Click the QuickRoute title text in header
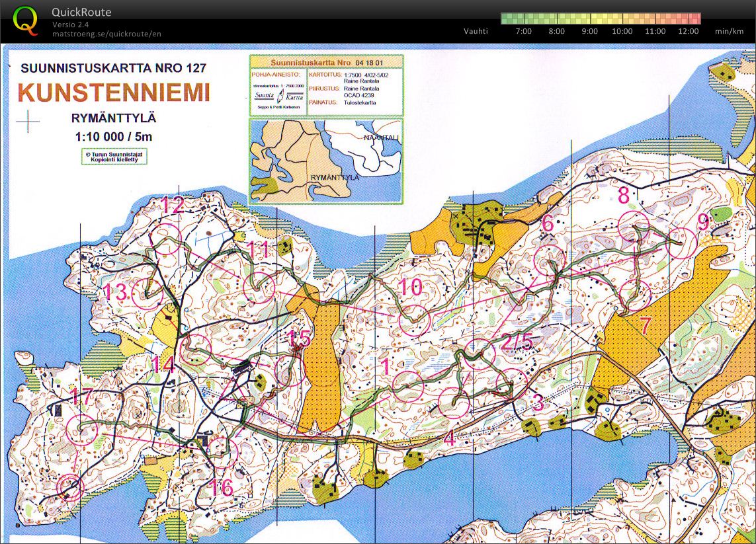This screenshot has height=544, width=756. [x=81, y=12]
